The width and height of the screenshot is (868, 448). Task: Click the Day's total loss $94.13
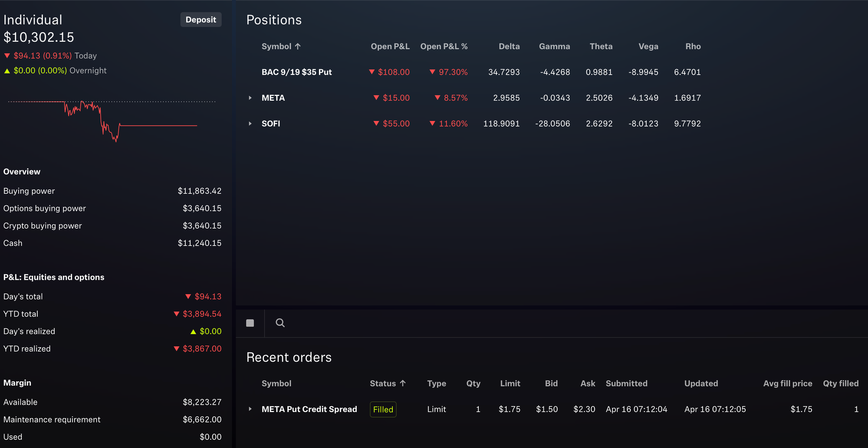click(x=203, y=297)
